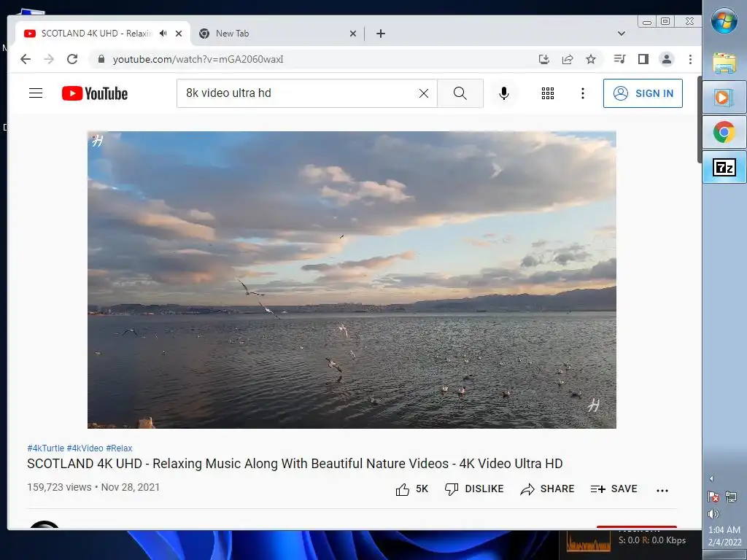Open the Windows Start orb
Screen dimensions: 747x560
pos(724,21)
